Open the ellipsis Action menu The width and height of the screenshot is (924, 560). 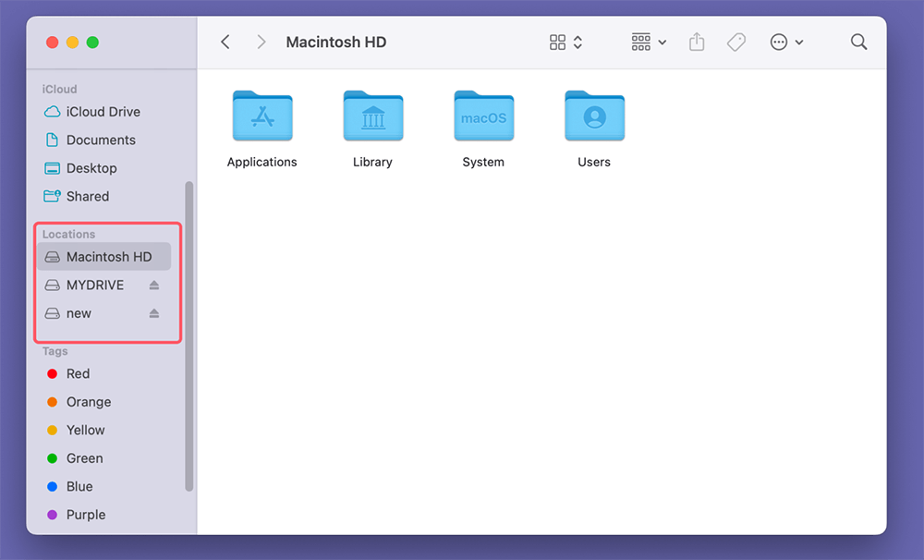coord(786,42)
